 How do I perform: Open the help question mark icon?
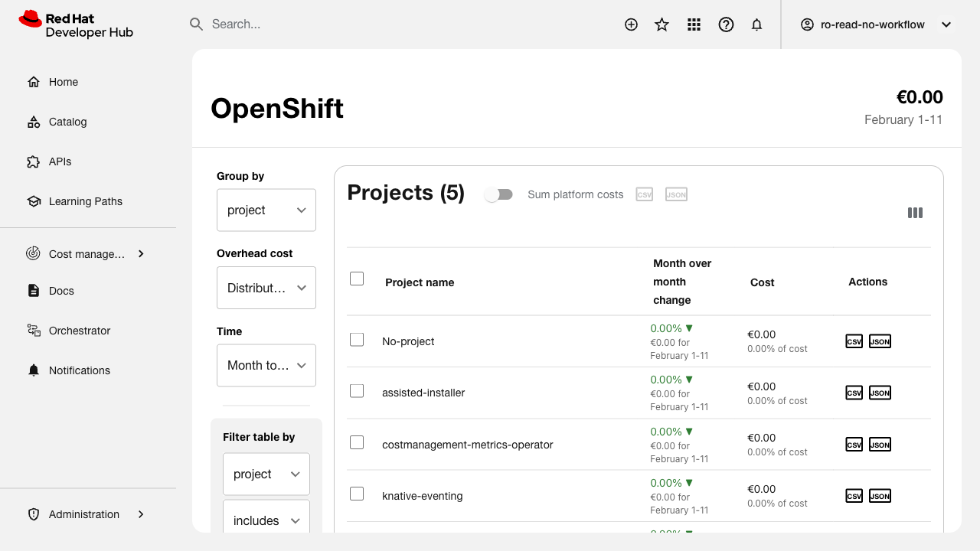pyautogui.click(x=726, y=24)
